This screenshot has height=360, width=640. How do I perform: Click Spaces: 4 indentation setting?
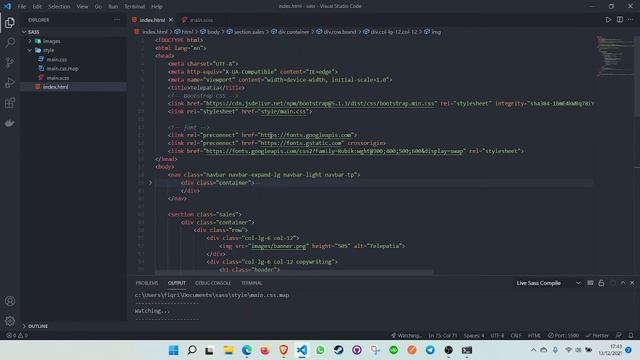[x=473, y=336]
